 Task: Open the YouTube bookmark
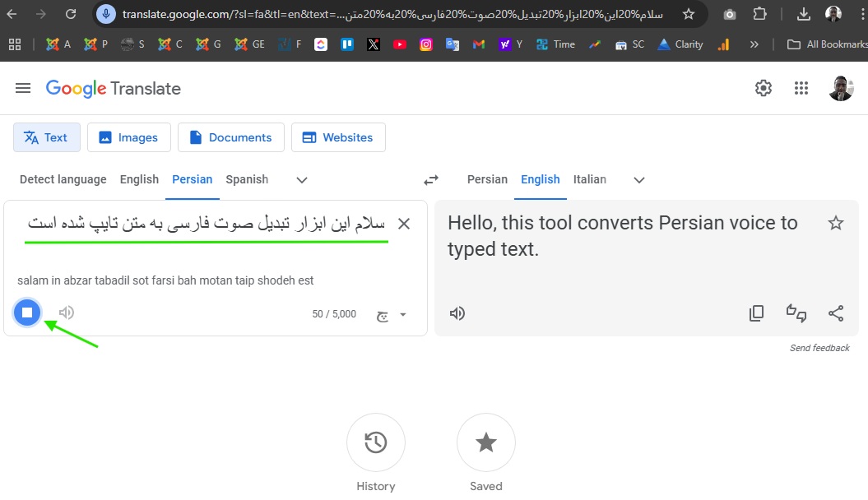400,44
